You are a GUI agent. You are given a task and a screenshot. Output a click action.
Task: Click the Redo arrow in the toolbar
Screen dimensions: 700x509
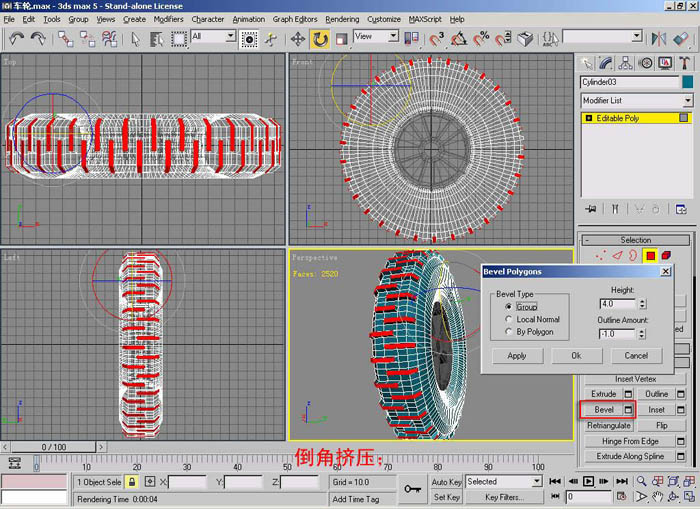tap(38, 39)
